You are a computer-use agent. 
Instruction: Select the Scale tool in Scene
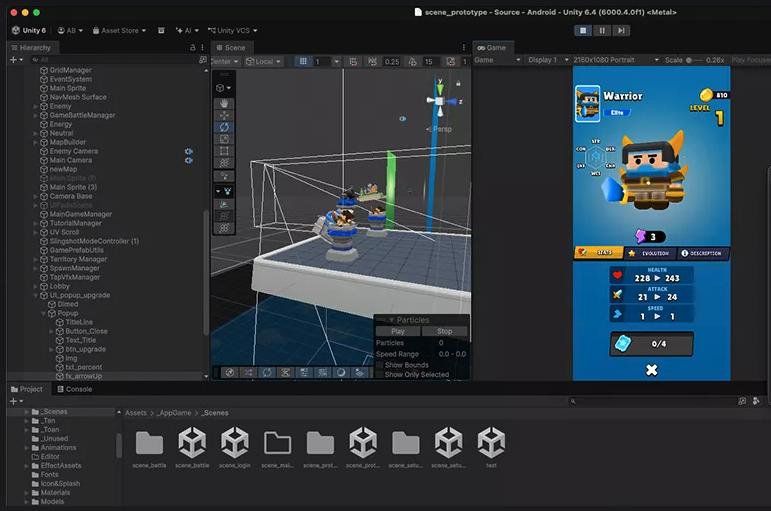[224, 139]
